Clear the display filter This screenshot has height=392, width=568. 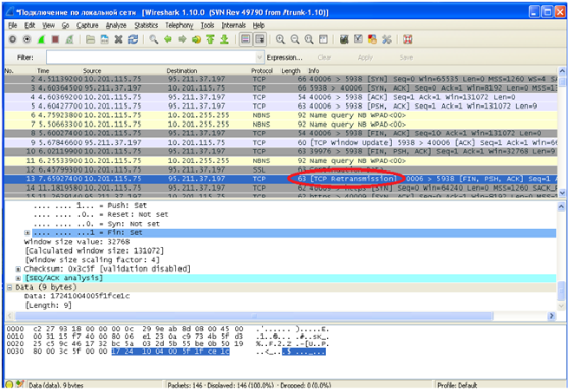coord(324,57)
